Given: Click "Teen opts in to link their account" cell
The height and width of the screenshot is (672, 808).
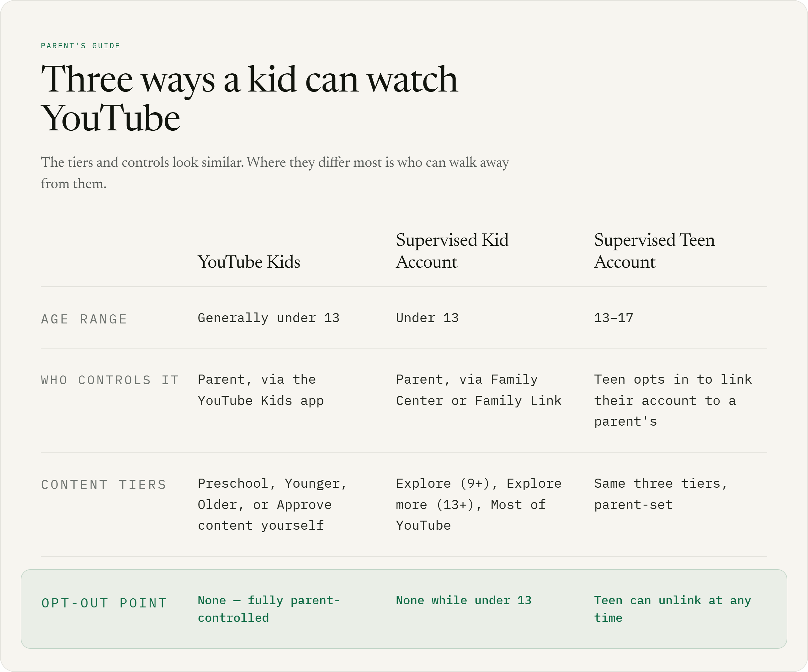Looking at the screenshot, I should [x=672, y=400].
